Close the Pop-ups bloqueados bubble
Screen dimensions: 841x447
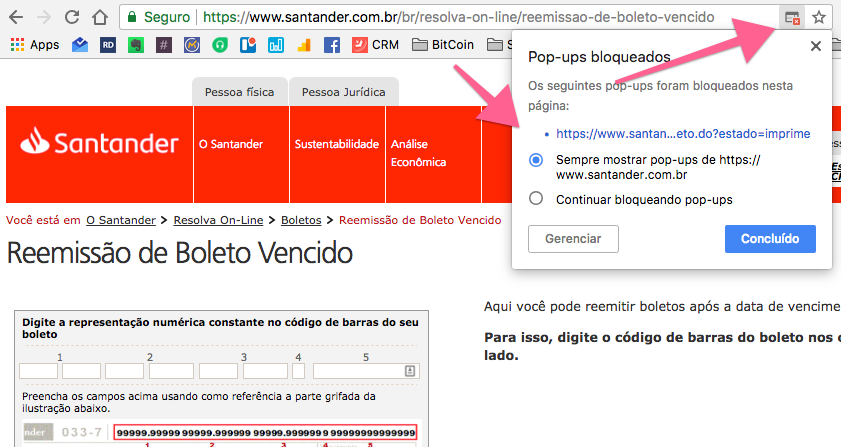pyautogui.click(x=816, y=46)
